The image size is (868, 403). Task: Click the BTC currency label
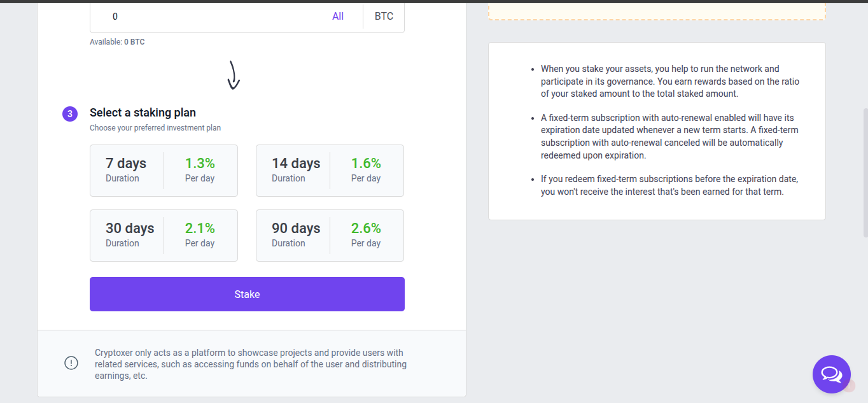[x=384, y=17]
